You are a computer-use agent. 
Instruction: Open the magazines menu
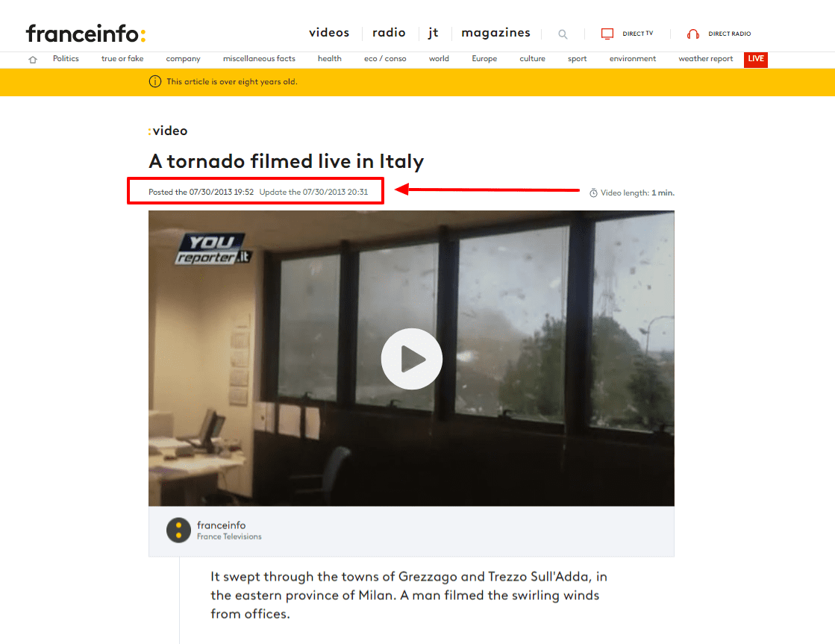(x=495, y=33)
